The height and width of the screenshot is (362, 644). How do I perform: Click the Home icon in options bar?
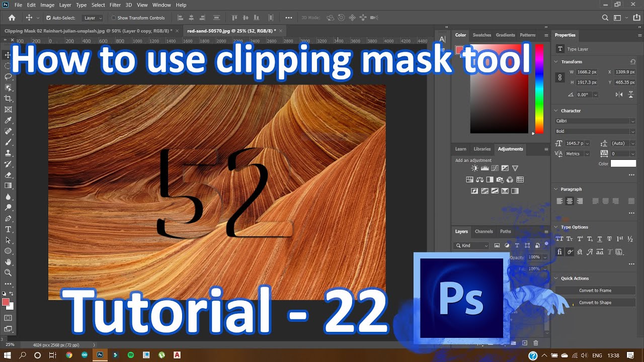click(12, 18)
